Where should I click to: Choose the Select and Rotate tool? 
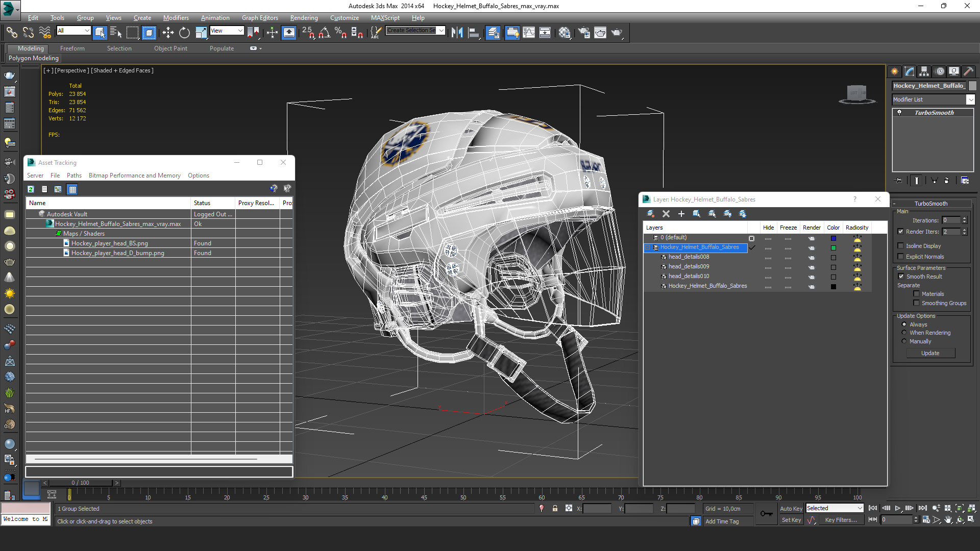point(184,33)
